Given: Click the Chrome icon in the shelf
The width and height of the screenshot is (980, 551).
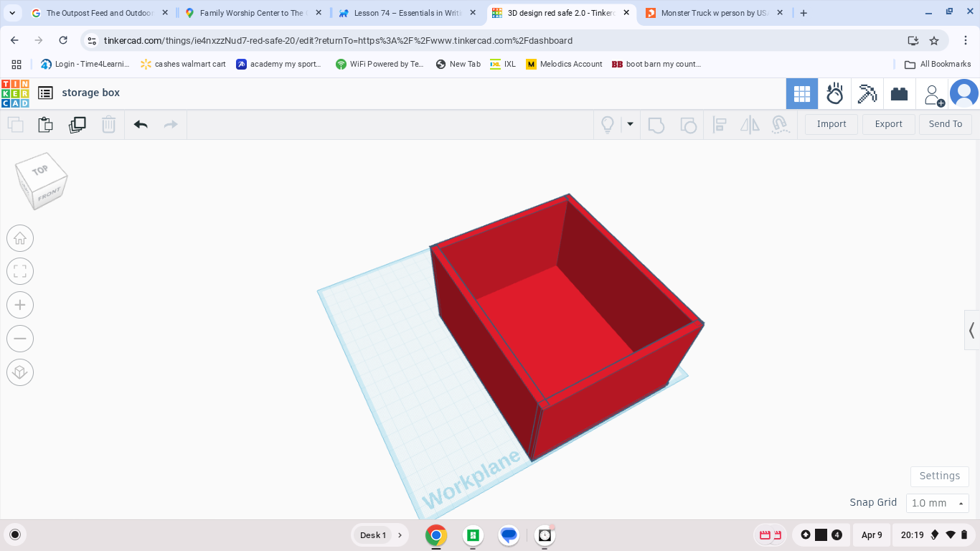Looking at the screenshot, I should click(436, 535).
